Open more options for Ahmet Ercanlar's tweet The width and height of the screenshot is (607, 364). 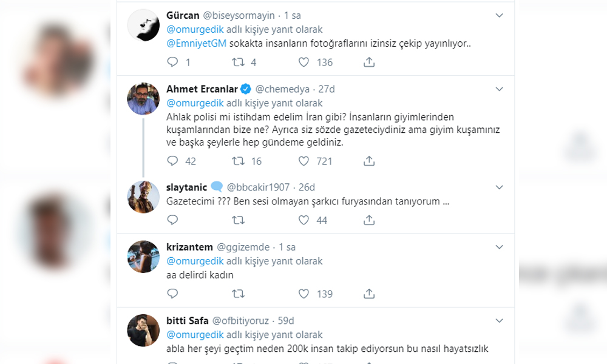coord(499,89)
